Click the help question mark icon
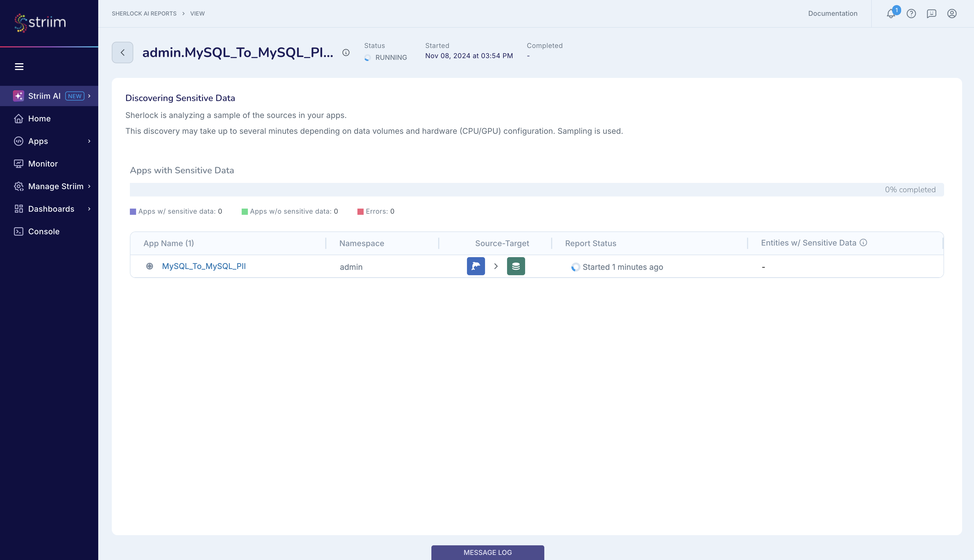The width and height of the screenshot is (974, 560). pyautogui.click(x=911, y=14)
